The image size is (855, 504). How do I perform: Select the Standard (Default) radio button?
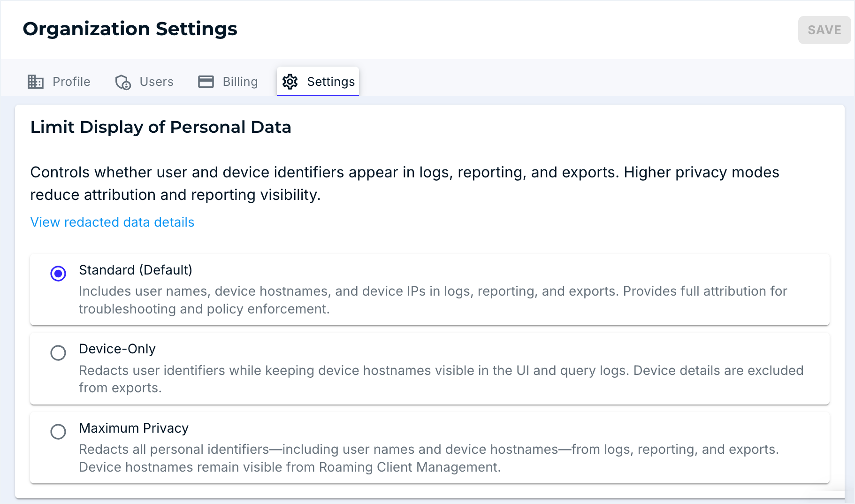tap(58, 274)
